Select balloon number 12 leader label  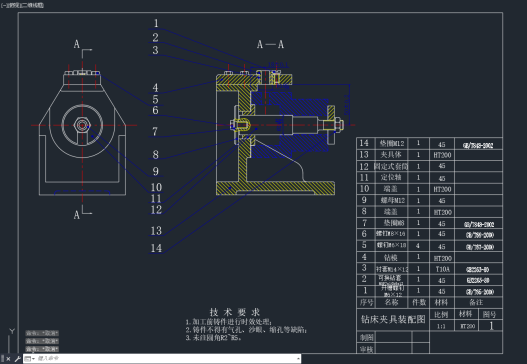click(156, 210)
